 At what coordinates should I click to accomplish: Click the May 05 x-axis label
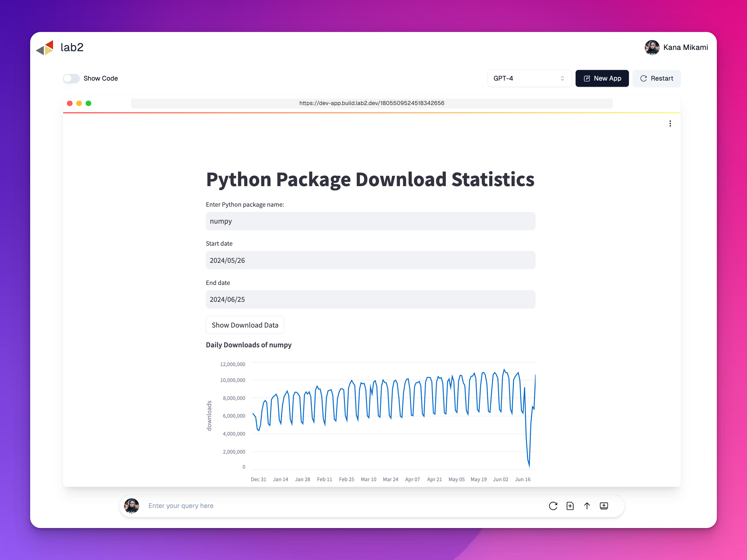click(456, 479)
